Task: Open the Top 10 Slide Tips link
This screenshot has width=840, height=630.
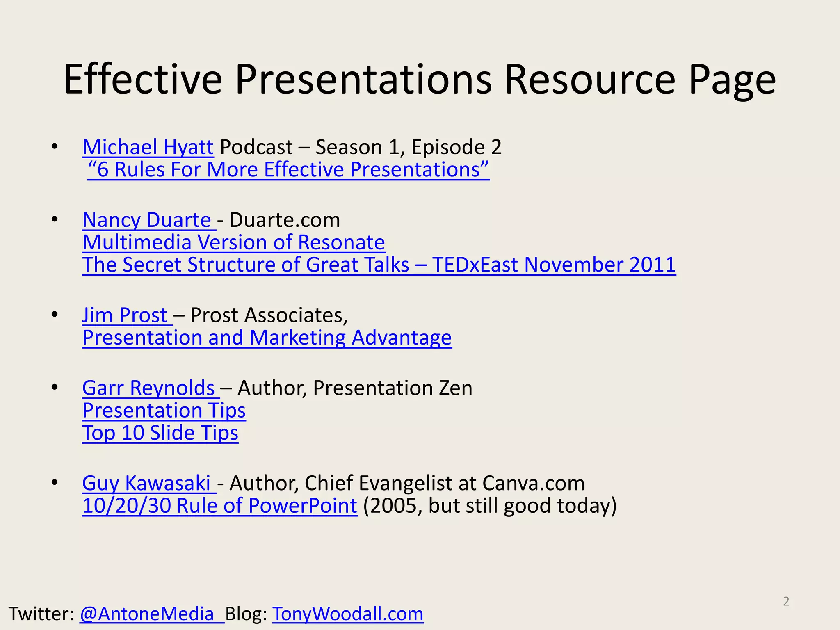Action: coord(160,433)
